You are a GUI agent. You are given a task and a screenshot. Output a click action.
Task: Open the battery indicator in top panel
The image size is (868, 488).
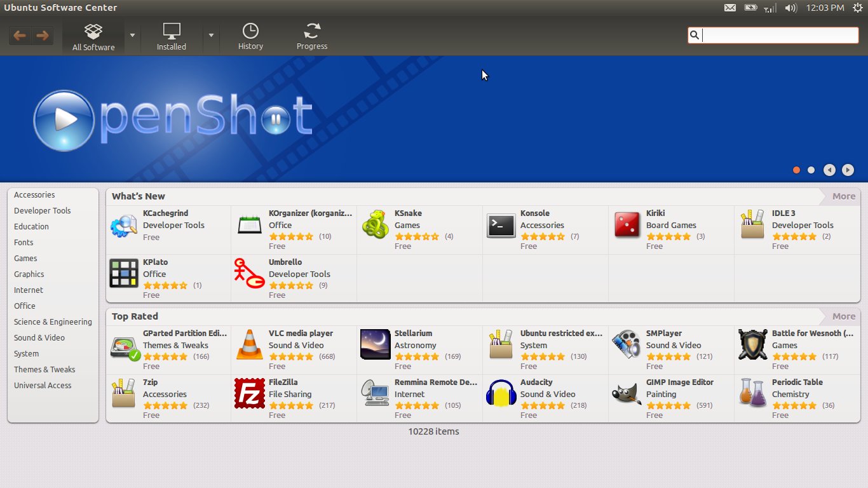(x=750, y=8)
